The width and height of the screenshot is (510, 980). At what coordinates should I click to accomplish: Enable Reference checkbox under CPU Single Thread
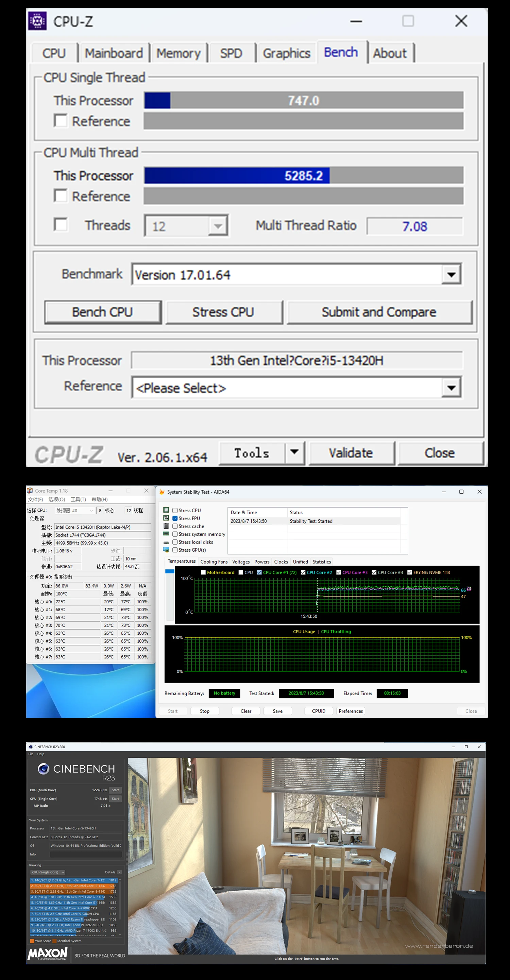(61, 121)
